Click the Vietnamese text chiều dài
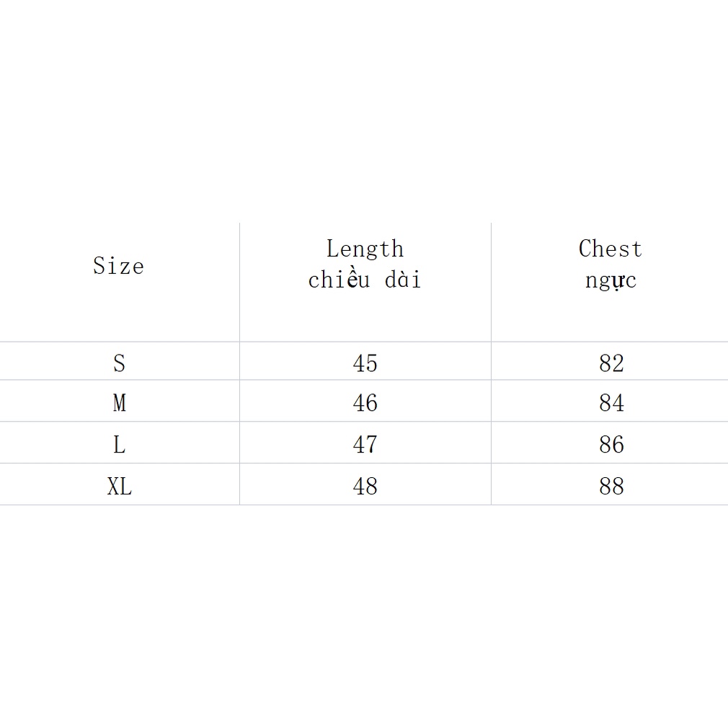This screenshot has height=728, width=728. pyautogui.click(x=365, y=280)
